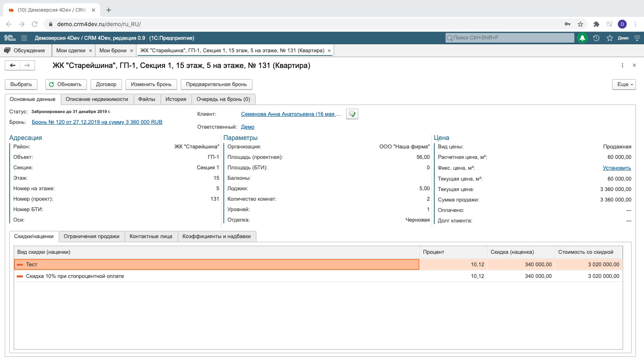
Task: Open the Ещё dropdown menu
Action: tap(623, 84)
